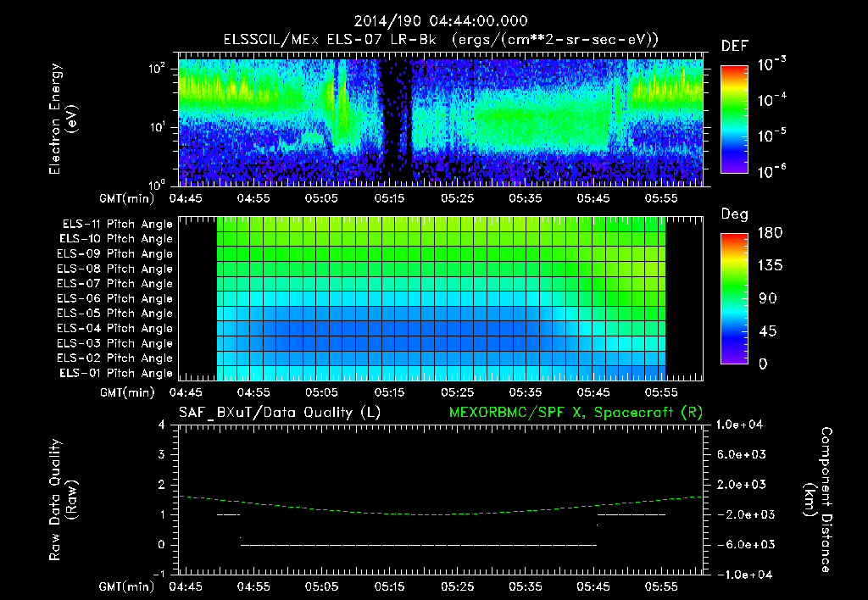868x600 pixels.
Task: Select the Electron Energy (eV) axis label
Action: (63, 119)
